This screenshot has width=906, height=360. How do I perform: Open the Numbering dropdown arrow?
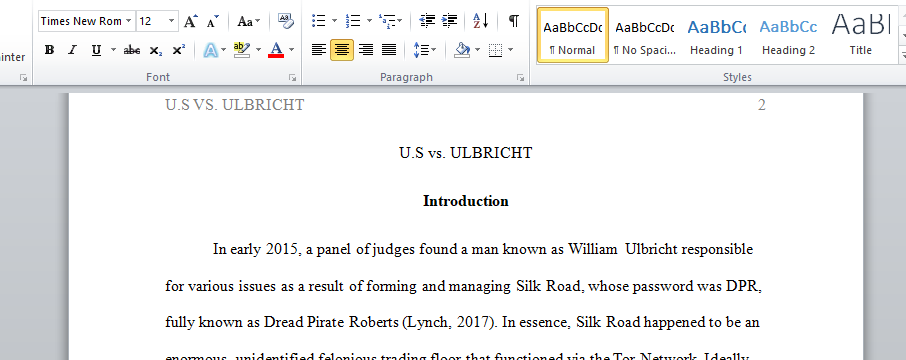pos(369,21)
